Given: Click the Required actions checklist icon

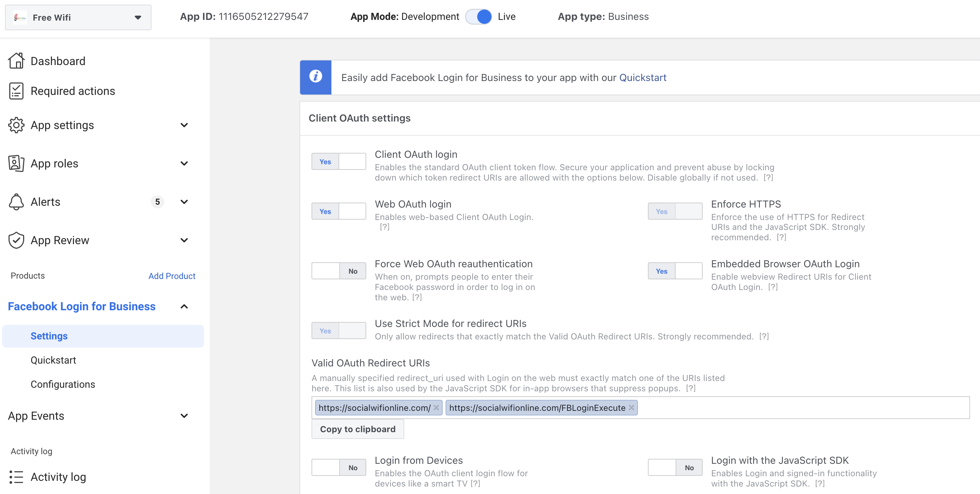Looking at the screenshot, I should 16,91.
